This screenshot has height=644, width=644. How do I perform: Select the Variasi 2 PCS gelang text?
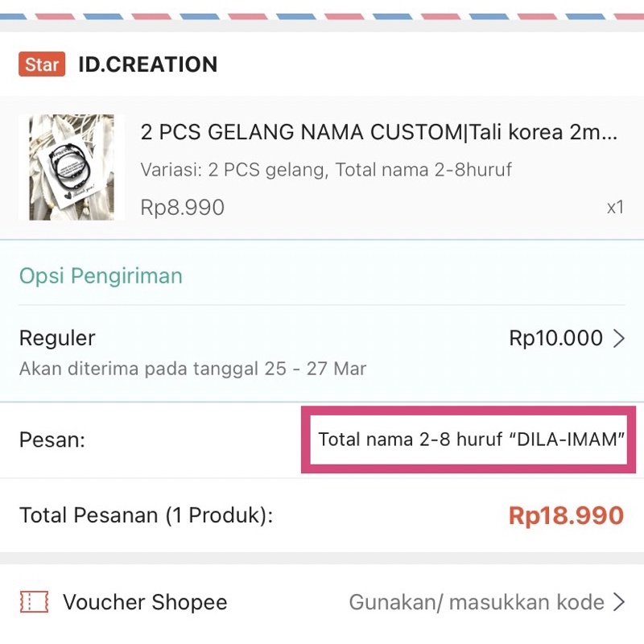326,170
